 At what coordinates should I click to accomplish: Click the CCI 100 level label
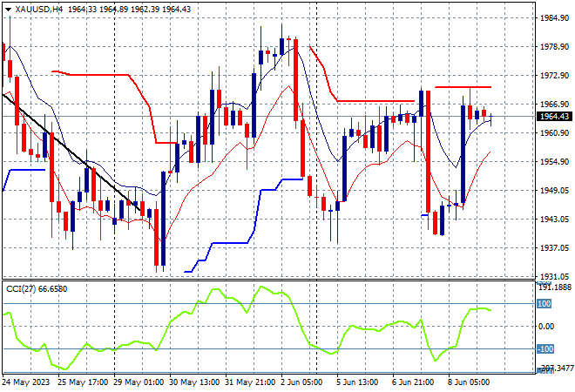pos(545,304)
